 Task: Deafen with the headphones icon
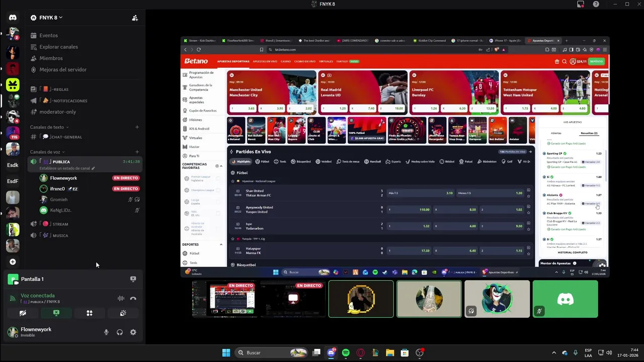pyautogui.click(x=120, y=332)
